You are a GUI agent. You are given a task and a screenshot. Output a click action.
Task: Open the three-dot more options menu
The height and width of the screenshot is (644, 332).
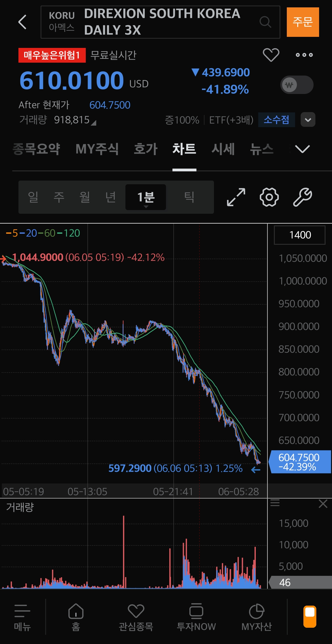click(304, 55)
